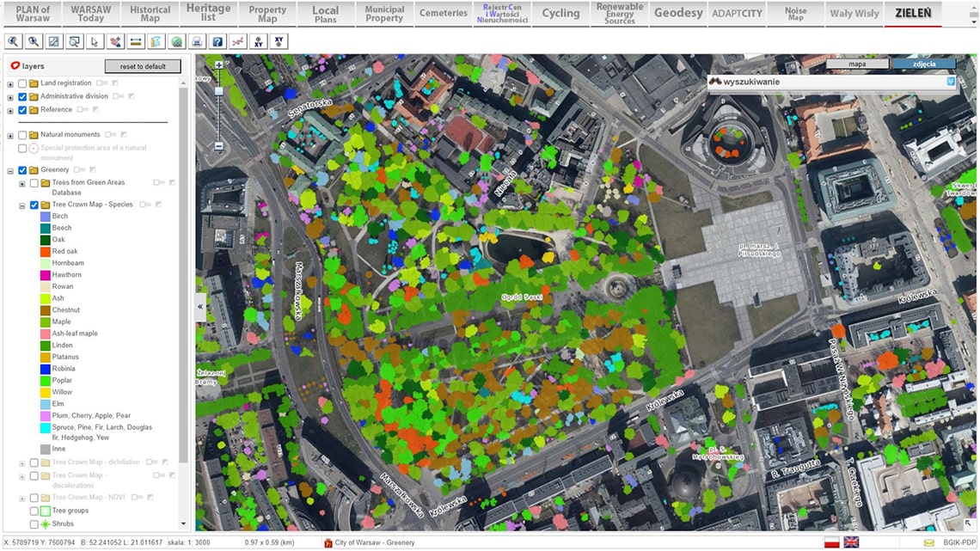This screenshot has width=980, height=551.
Task: Uncheck the Administrative division layer
Action: click(x=22, y=97)
